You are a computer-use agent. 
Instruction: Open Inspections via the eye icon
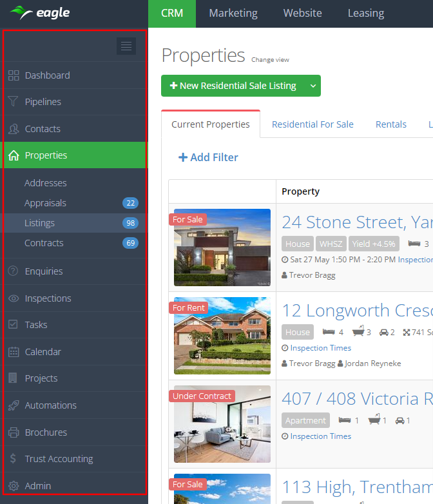tap(14, 298)
